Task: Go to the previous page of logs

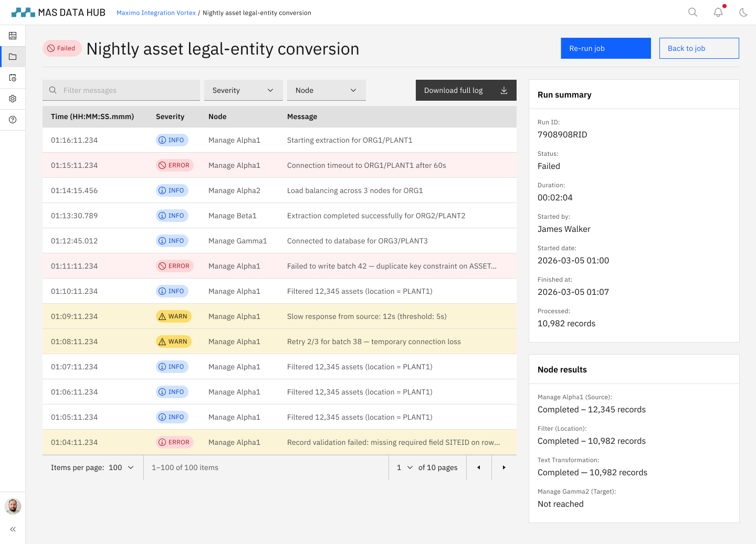Action: 479,467
